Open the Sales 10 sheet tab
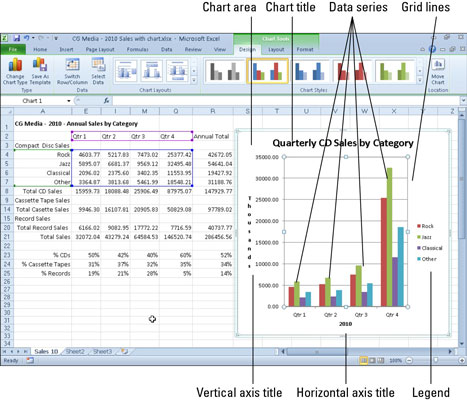467x400 pixels. point(46,351)
